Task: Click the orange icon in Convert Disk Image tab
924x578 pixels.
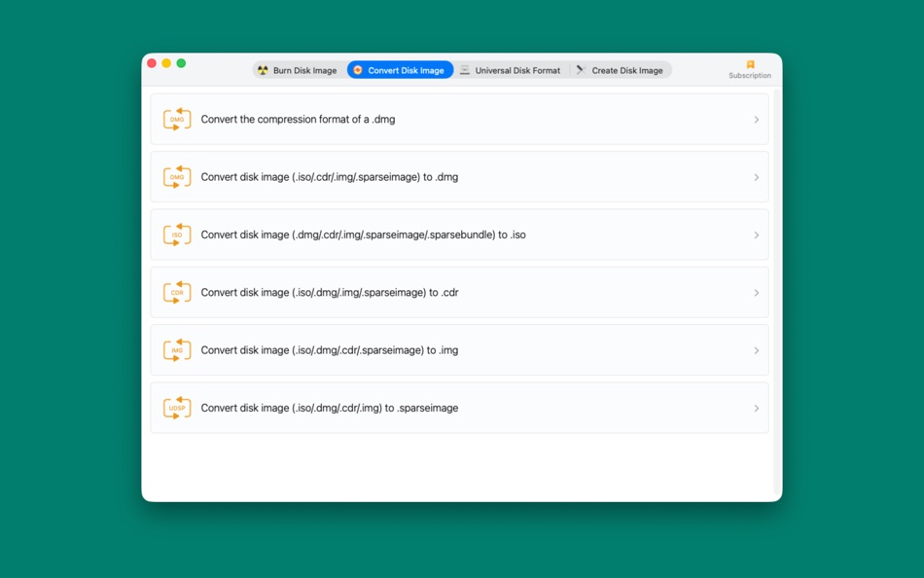Action: pyautogui.click(x=360, y=69)
